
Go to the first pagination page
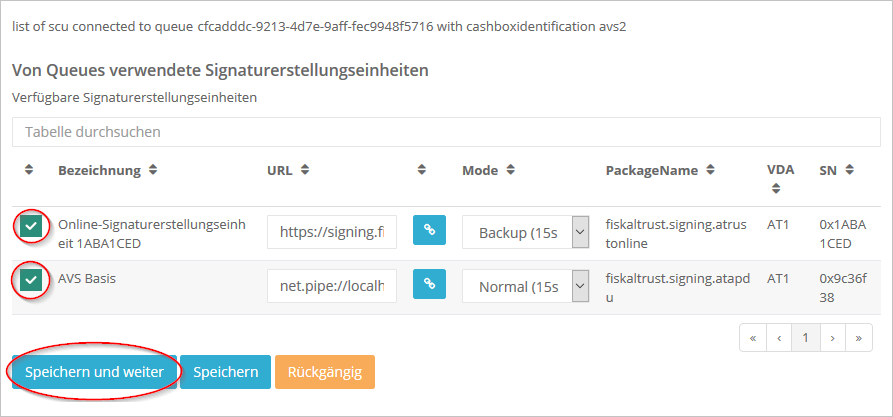(x=752, y=338)
